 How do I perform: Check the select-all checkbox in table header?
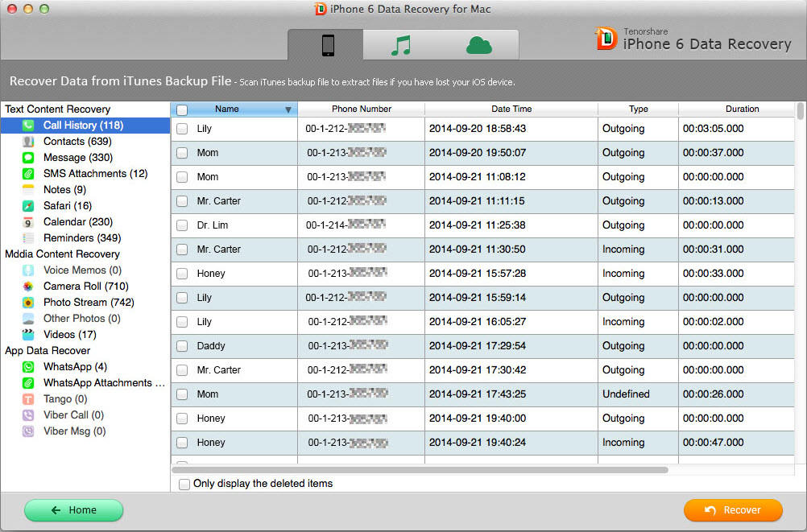(182, 109)
